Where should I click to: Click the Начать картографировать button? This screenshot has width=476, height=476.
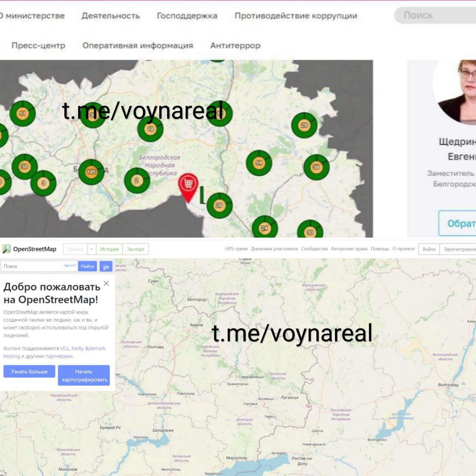pyautogui.click(x=84, y=375)
